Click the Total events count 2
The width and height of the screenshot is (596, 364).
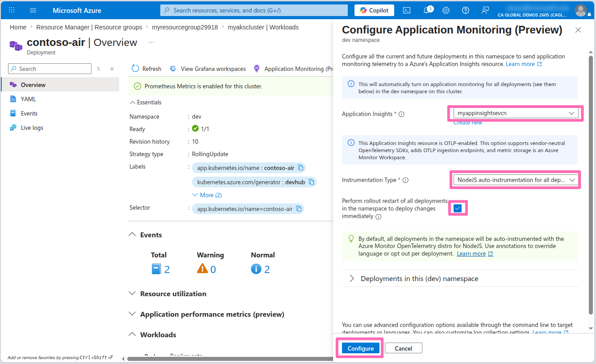click(x=167, y=269)
